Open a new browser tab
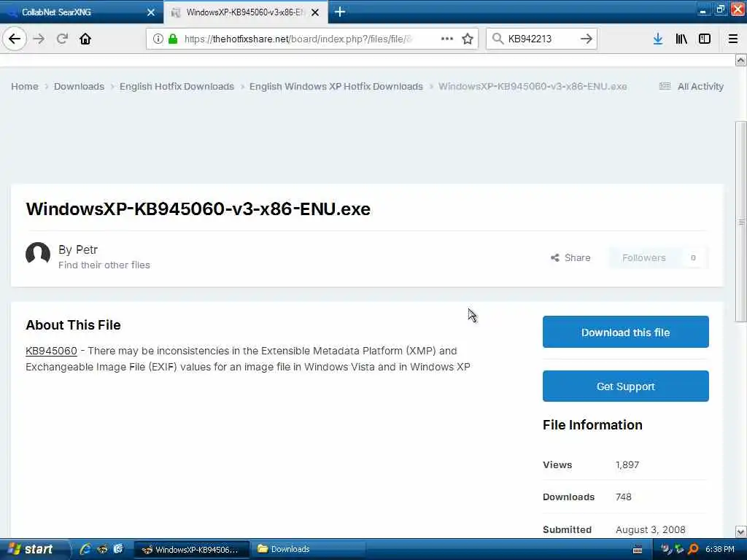Image resolution: width=747 pixels, height=560 pixels. tap(340, 12)
